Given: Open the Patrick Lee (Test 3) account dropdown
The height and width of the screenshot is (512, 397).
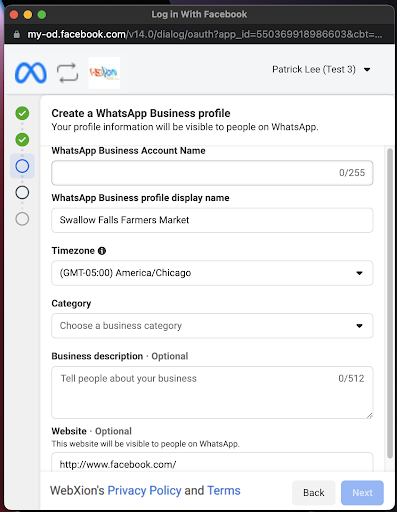Looking at the screenshot, I should pyautogui.click(x=321, y=69).
